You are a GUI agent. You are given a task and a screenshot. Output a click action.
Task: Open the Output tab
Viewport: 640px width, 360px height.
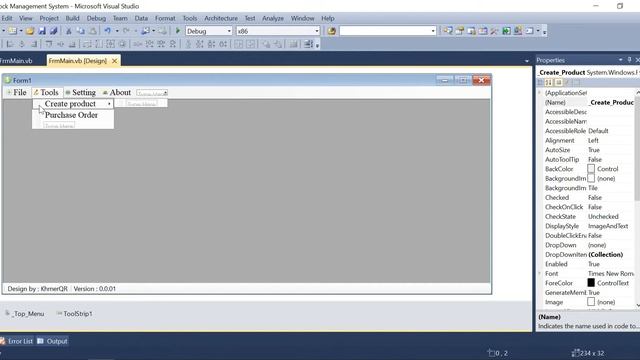point(52,341)
